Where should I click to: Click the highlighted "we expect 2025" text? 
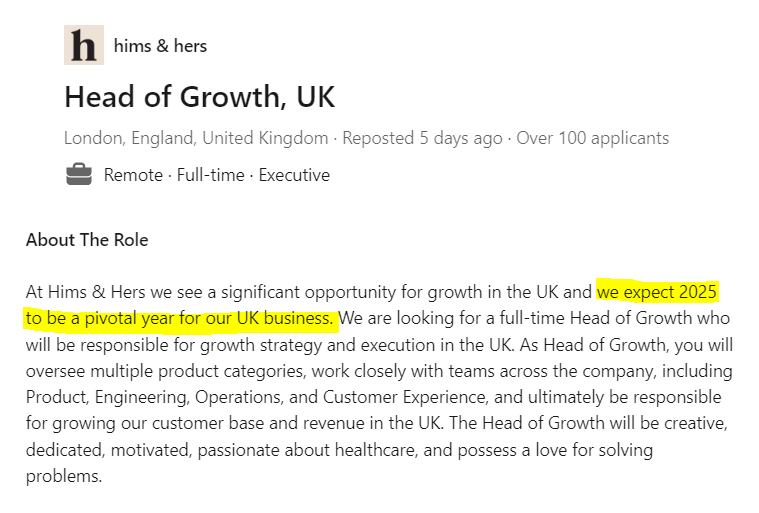(658, 293)
